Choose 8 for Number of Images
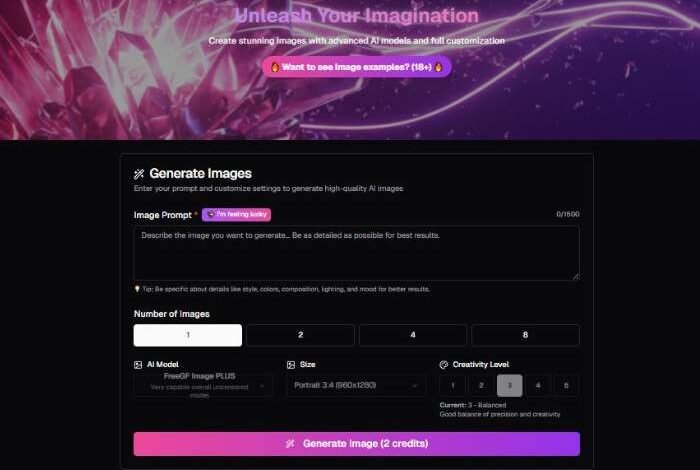Screen dimensions: 700x470 coord(525,335)
